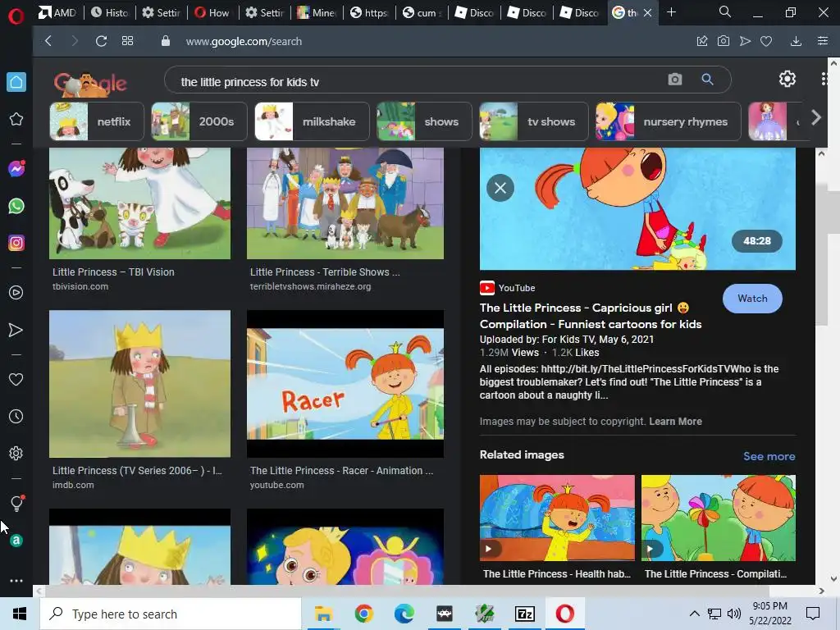This screenshot has width=840, height=630.
Task: Open the heart Pinboards sidebar icon
Action: pos(16,379)
